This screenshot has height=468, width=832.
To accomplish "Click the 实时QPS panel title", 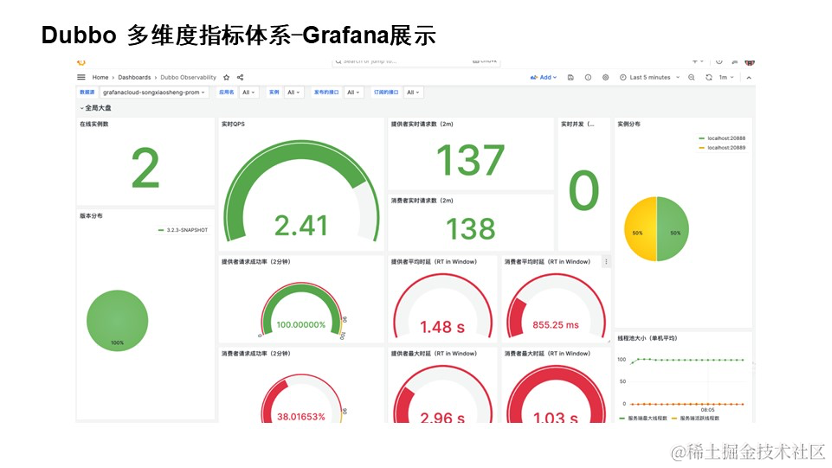I will (233, 124).
